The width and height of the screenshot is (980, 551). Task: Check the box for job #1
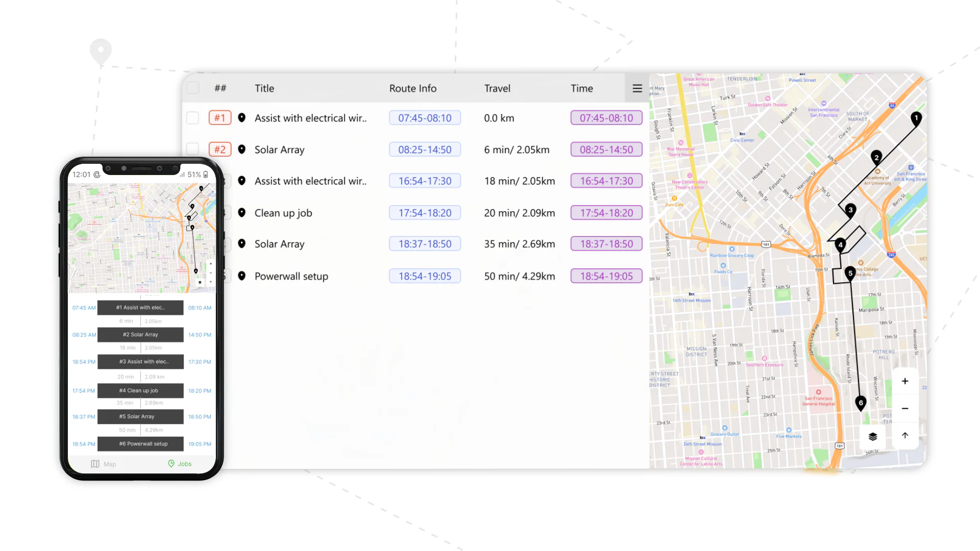(192, 118)
